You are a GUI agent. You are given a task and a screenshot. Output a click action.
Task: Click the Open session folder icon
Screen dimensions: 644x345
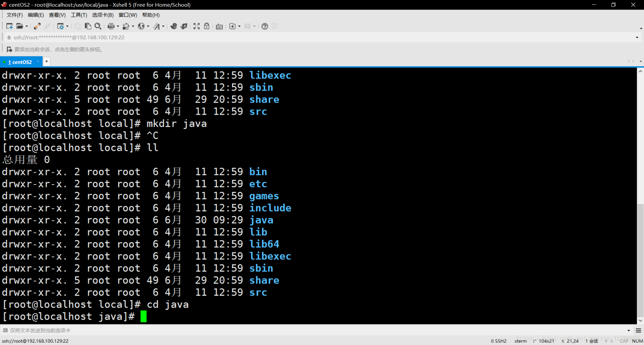click(x=19, y=26)
